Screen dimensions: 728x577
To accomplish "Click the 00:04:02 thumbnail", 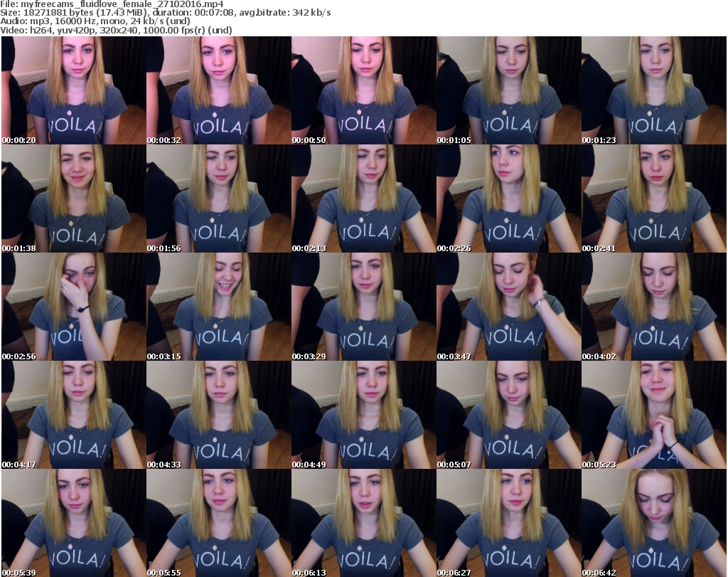I will pyautogui.click(x=654, y=307).
